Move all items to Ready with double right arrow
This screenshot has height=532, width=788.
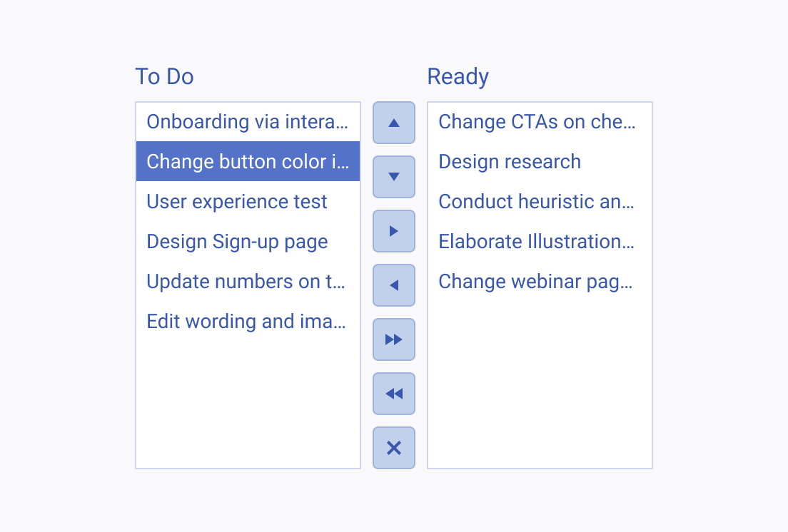click(x=394, y=339)
